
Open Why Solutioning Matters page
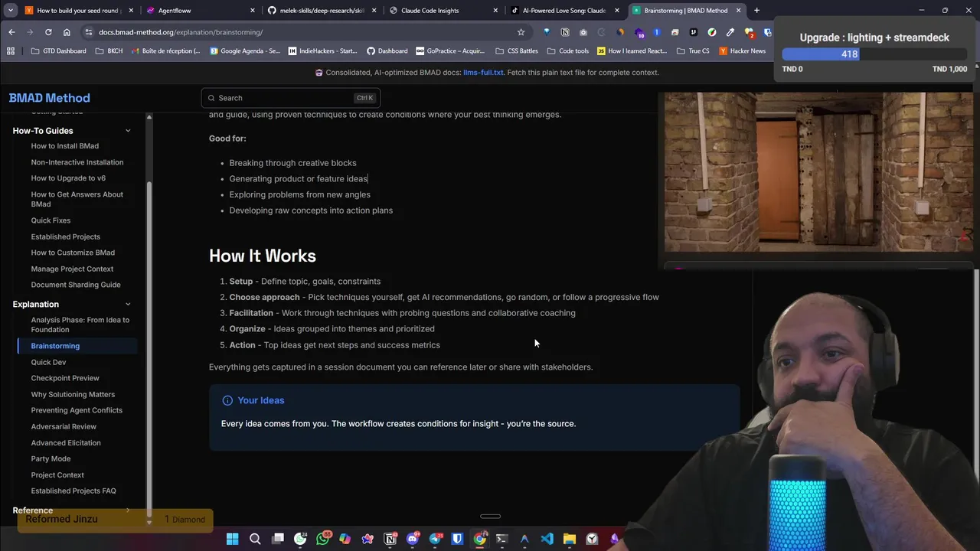click(x=73, y=394)
